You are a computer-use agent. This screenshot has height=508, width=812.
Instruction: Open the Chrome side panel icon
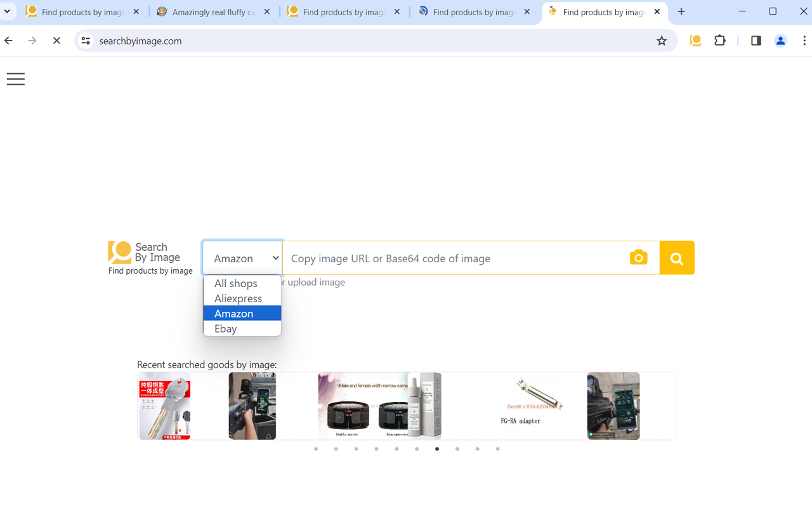(756, 40)
